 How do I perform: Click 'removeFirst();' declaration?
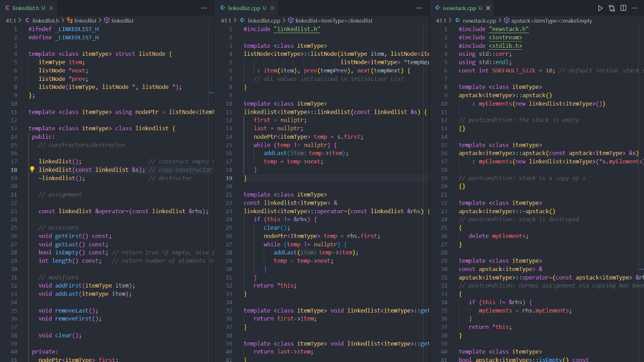click(x=78, y=319)
